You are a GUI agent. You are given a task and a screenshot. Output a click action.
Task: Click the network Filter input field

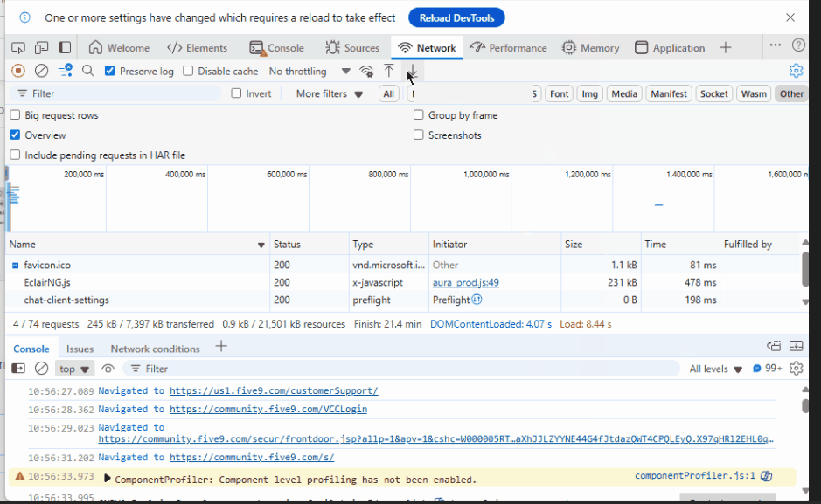coord(115,93)
